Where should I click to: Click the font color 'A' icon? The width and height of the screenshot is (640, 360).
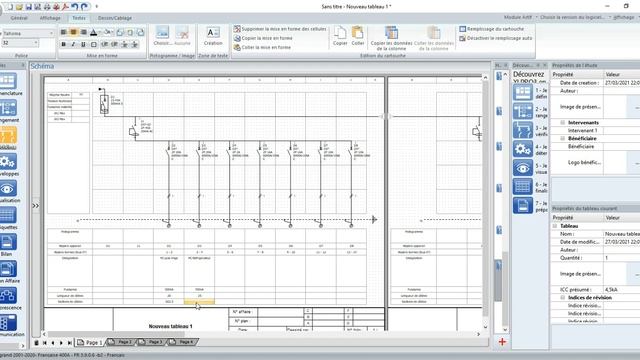click(x=93, y=32)
